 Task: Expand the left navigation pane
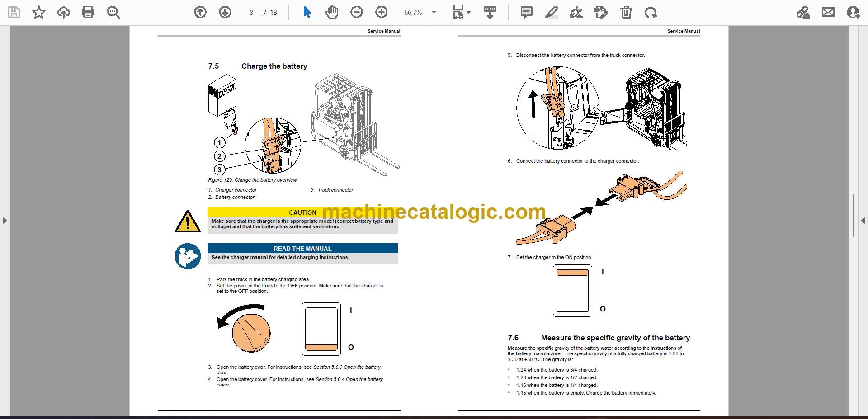(5, 221)
